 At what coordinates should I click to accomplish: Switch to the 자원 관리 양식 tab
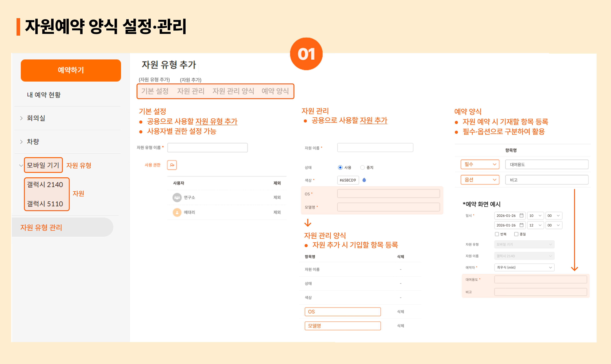click(x=233, y=91)
